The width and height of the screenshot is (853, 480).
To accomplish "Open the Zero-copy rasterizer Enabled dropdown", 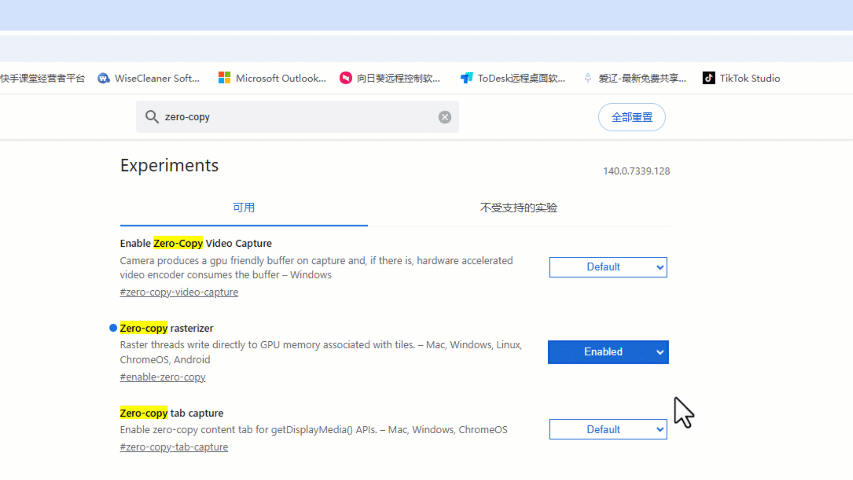I will [x=608, y=352].
